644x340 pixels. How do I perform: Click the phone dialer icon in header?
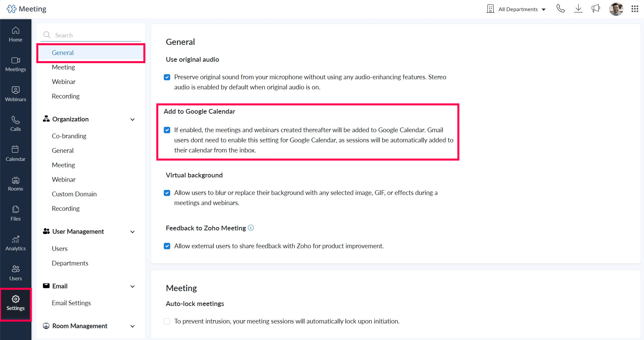coord(561,9)
